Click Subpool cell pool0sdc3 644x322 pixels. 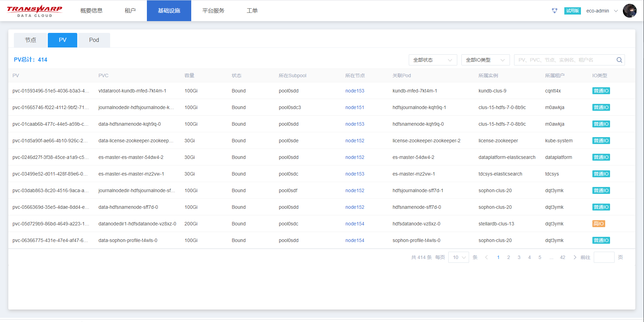pyautogui.click(x=290, y=107)
